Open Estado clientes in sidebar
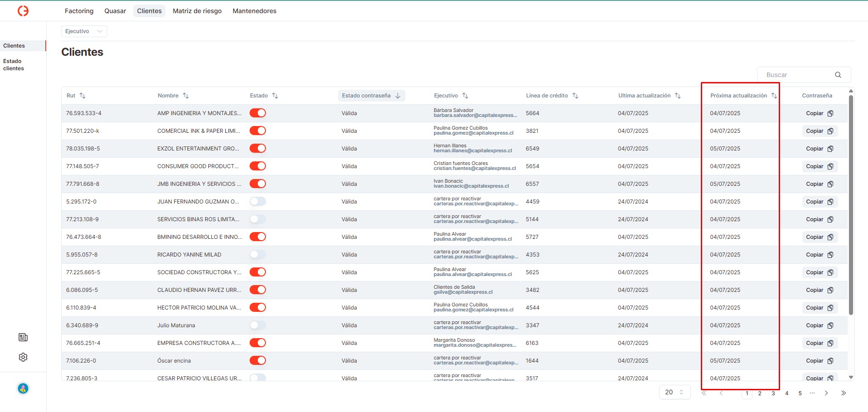This screenshot has height=412, width=868. 14,65
